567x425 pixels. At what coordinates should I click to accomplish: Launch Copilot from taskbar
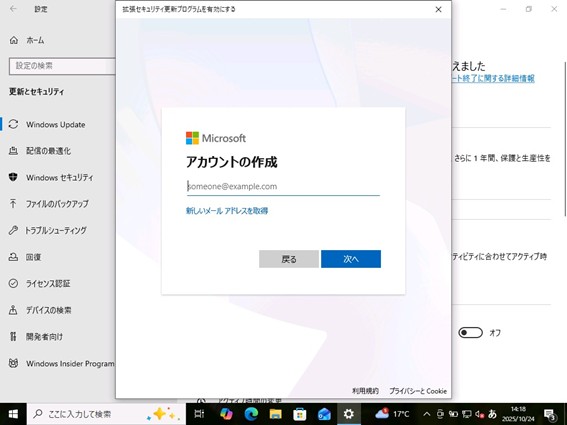pyautogui.click(x=226, y=414)
